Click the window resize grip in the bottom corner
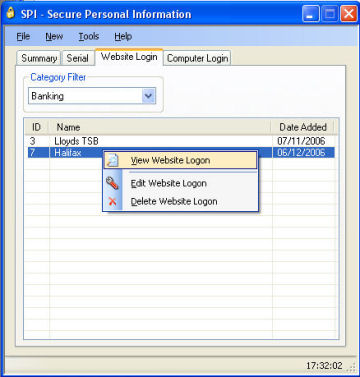Image resolution: width=360 pixels, height=377 pixels. point(352,367)
